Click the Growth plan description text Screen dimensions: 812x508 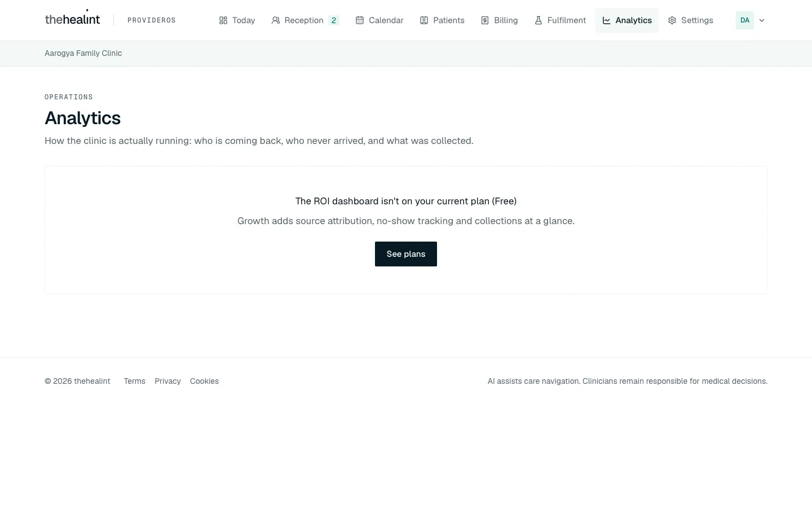pyautogui.click(x=406, y=221)
